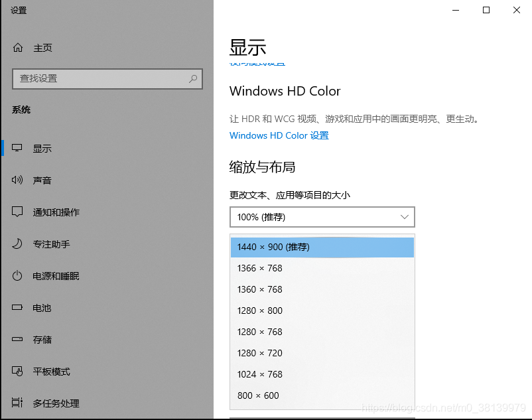
Task: Click the search magnifier icon
Action: [x=193, y=79]
